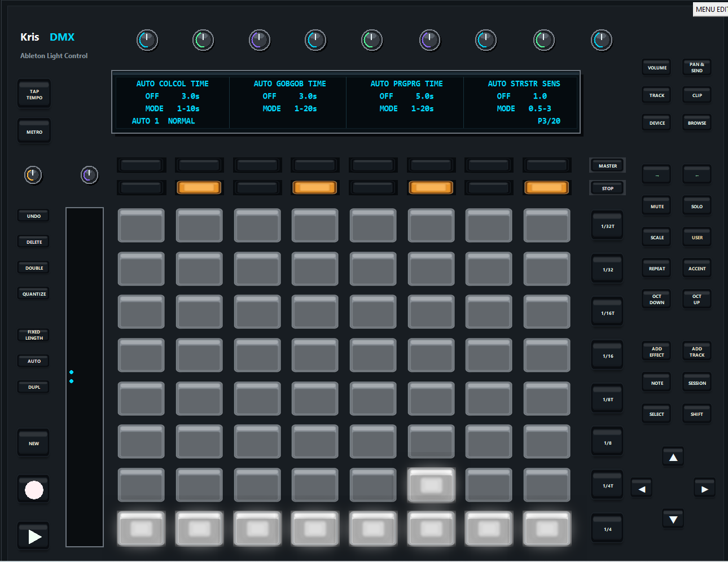Image resolution: width=728 pixels, height=562 pixels.
Task: Toggle the REPEAT button
Action: [x=657, y=269]
